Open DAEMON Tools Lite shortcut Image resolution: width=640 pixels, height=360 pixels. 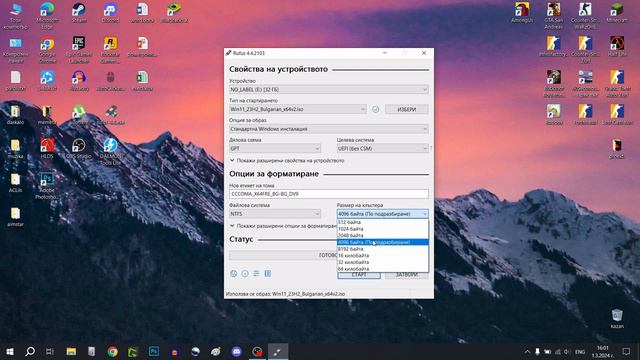click(x=111, y=151)
